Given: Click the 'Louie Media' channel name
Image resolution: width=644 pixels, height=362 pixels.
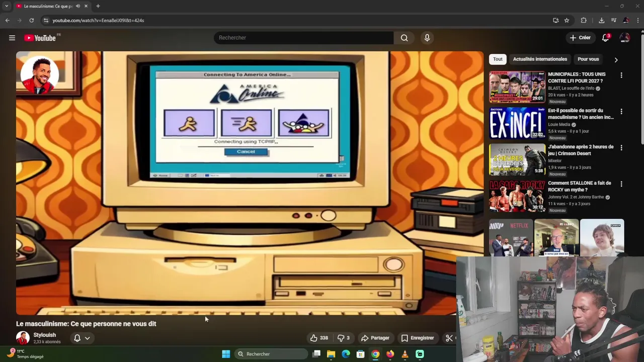Looking at the screenshot, I should tap(559, 124).
